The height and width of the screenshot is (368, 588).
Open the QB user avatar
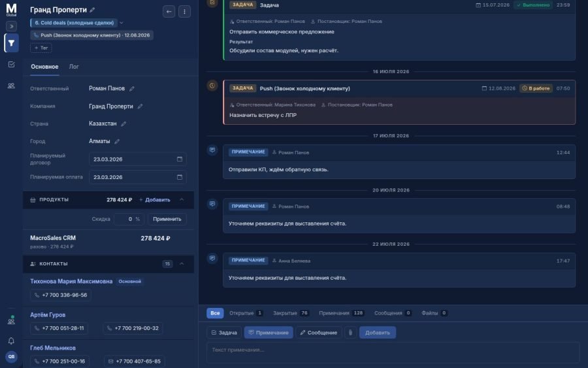[x=11, y=356]
